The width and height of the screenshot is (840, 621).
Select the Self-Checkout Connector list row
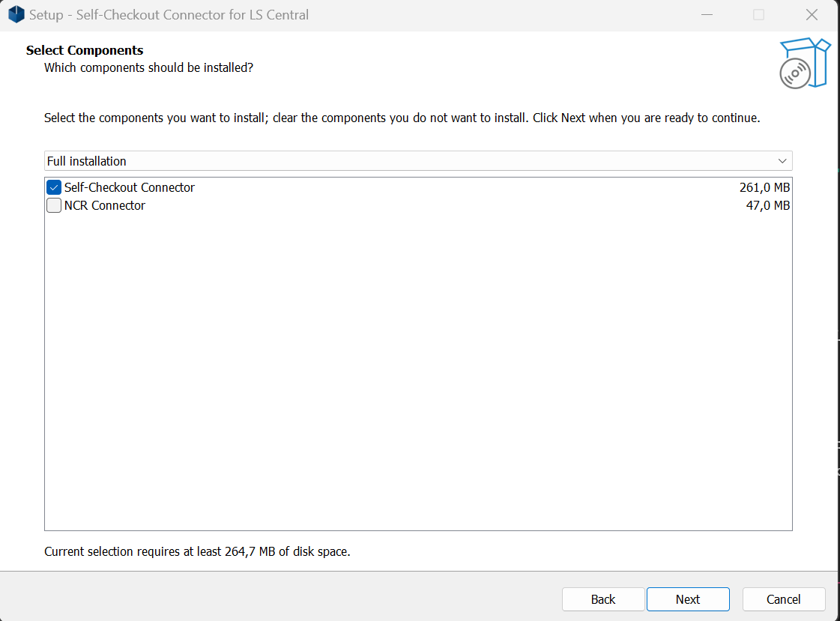[x=127, y=187]
